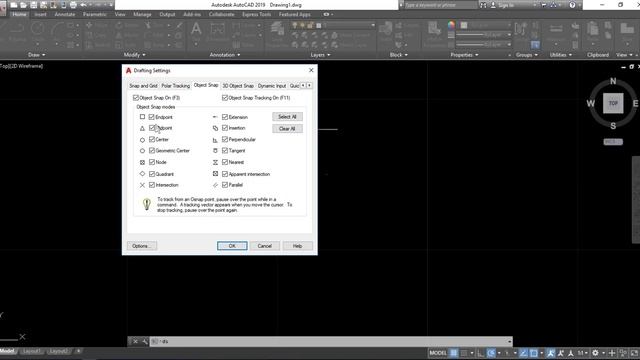Switch to Polar Tracking tab
This screenshot has height=360, width=640.
tap(176, 86)
